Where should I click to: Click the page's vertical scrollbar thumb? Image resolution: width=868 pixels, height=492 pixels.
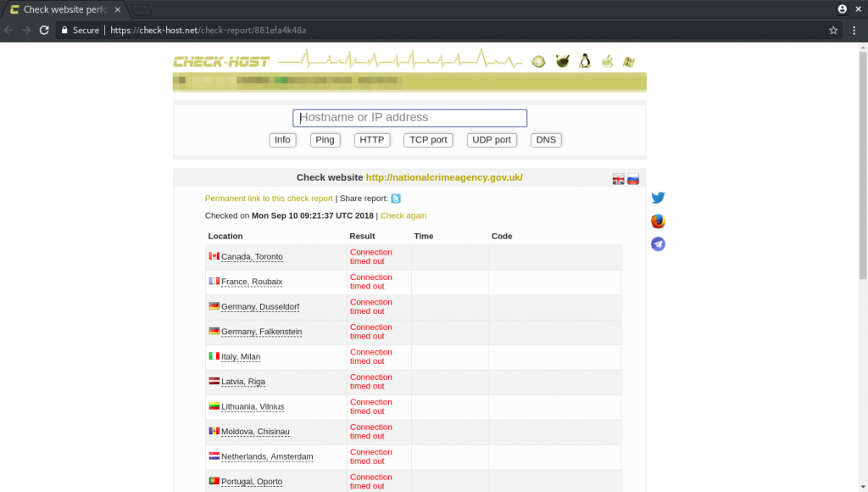tap(863, 165)
